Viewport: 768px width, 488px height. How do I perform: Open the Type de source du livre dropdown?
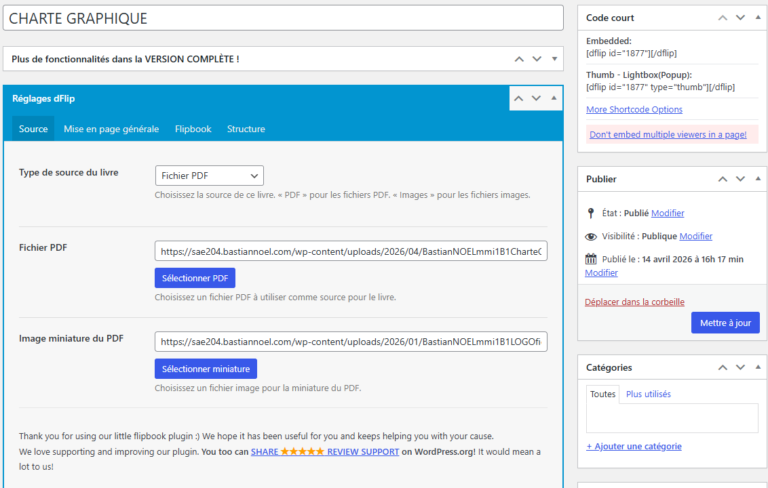pos(209,175)
